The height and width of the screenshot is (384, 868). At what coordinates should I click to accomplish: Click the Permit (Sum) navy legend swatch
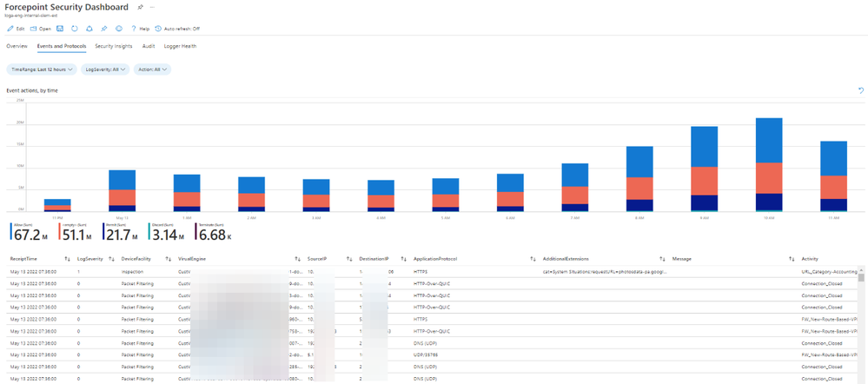click(103, 232)
